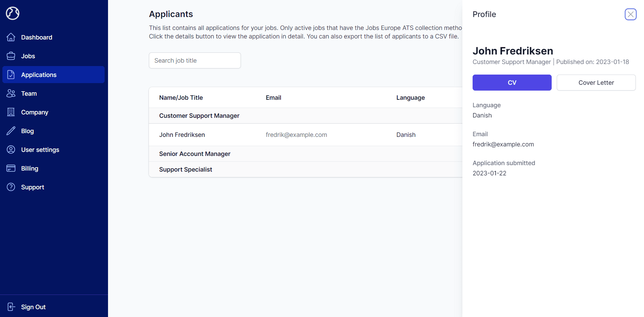Click the Blog pencil icon
Image resolution: width=644 pixels, height=317 pixels.
(11, 131)
